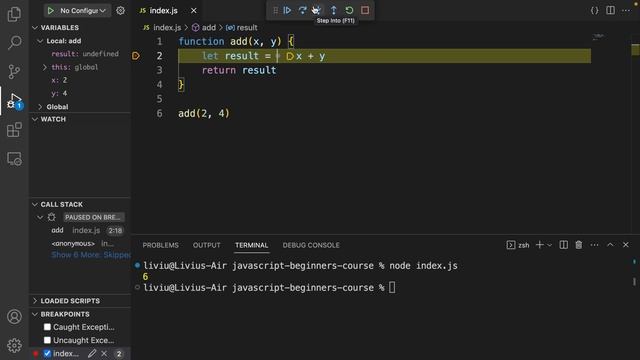Viewport: 640px width, 360px height.
Task: Disable the index.js breakpoint checkbox
Action: pyautogui.click(x=47, y=353)
